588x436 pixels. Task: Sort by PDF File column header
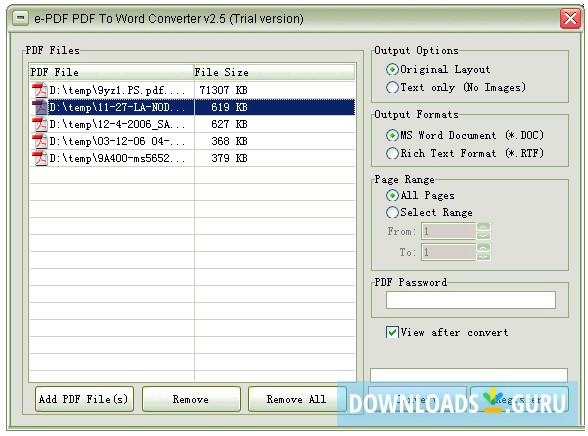coord(111,72)
